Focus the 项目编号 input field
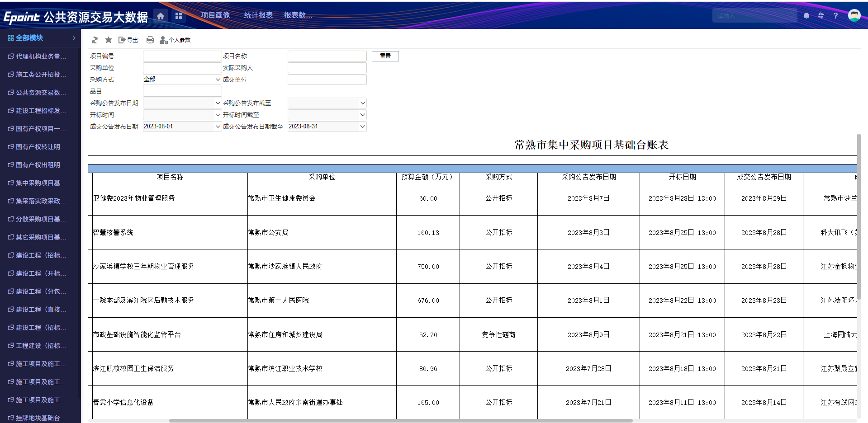This screenshot has height=423, width=868. (x=182, y=56)
